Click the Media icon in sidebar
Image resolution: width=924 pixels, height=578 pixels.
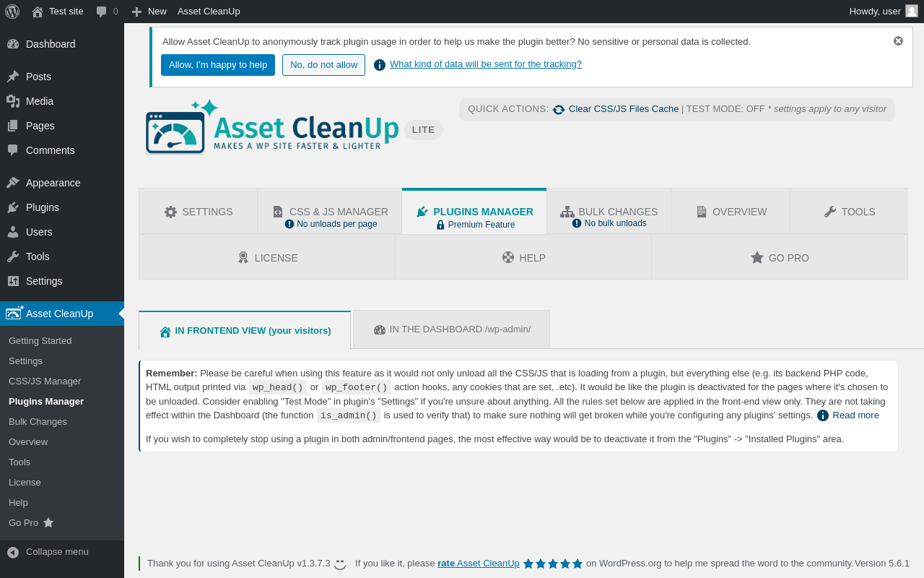pos(13,101)
